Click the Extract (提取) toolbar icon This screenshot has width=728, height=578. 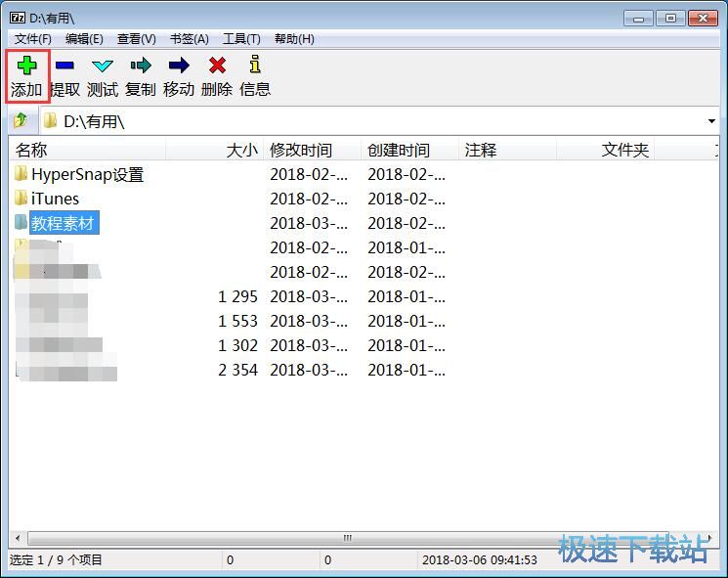click(64, 67)
